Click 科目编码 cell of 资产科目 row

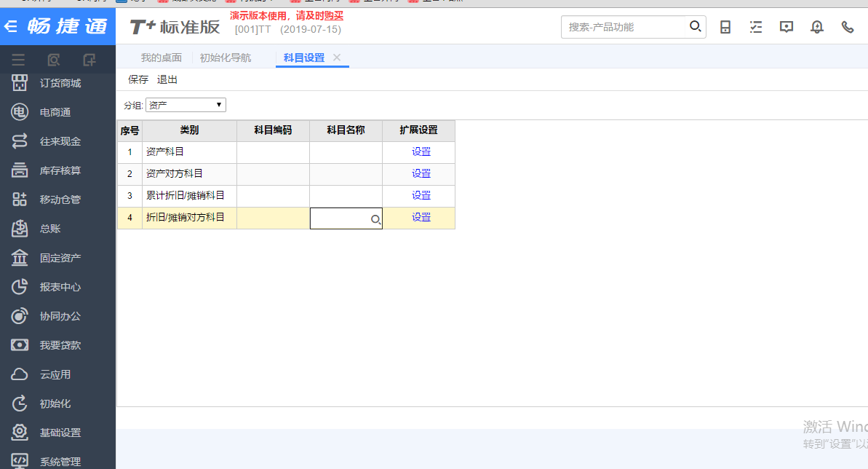pos(273,152)
